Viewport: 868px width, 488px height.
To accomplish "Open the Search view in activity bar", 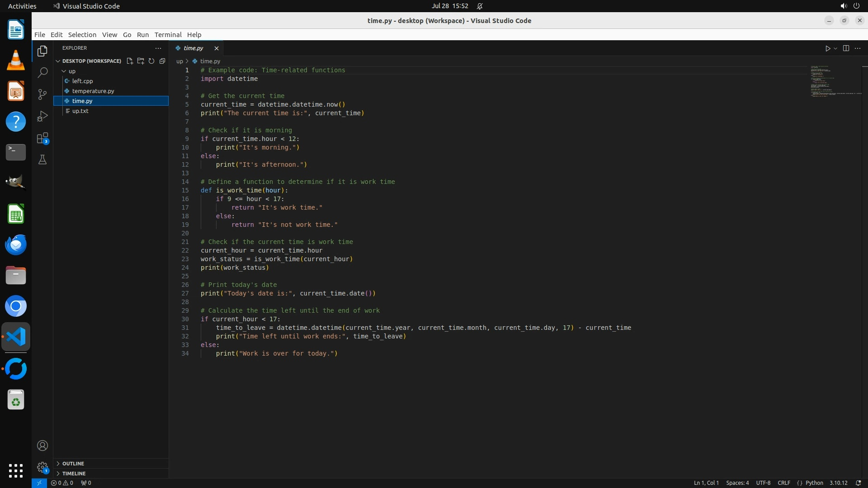I will [x=42, y=72].
